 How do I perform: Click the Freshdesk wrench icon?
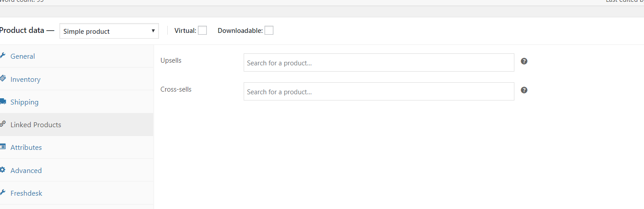click(x=3, y=193)
